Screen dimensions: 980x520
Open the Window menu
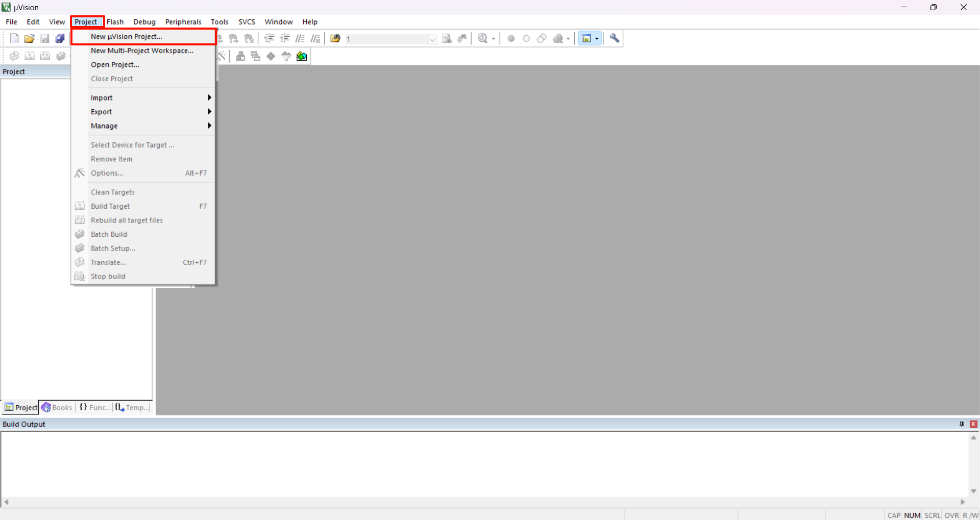coord(279,22)
